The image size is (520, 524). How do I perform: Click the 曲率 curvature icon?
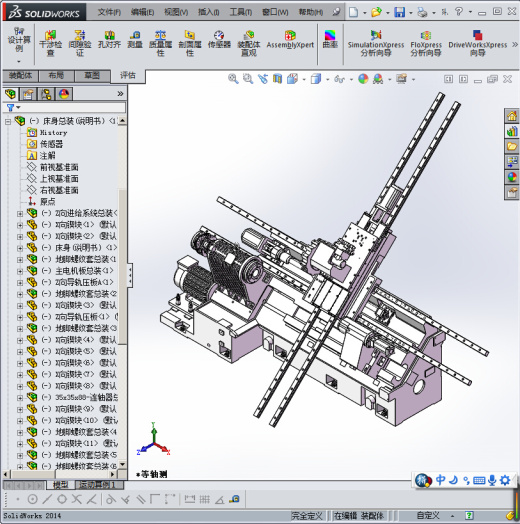pyautogui.click(x=330, y=39)
